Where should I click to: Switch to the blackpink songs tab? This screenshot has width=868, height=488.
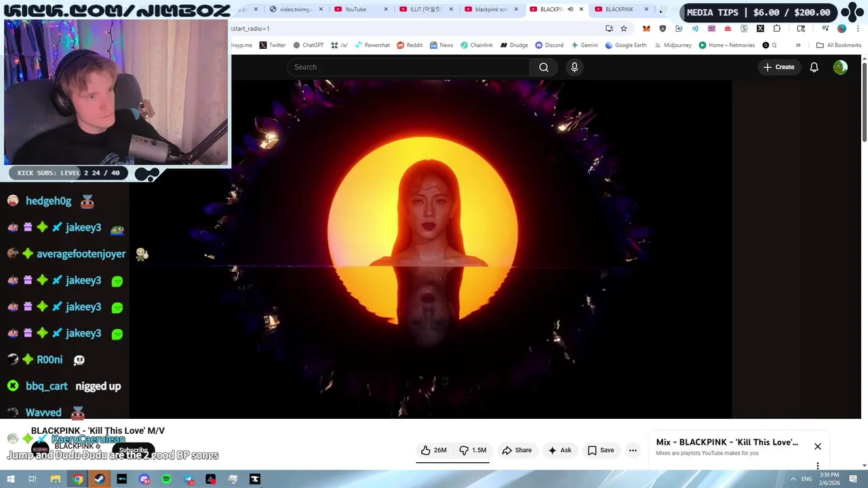click(490, 9)
